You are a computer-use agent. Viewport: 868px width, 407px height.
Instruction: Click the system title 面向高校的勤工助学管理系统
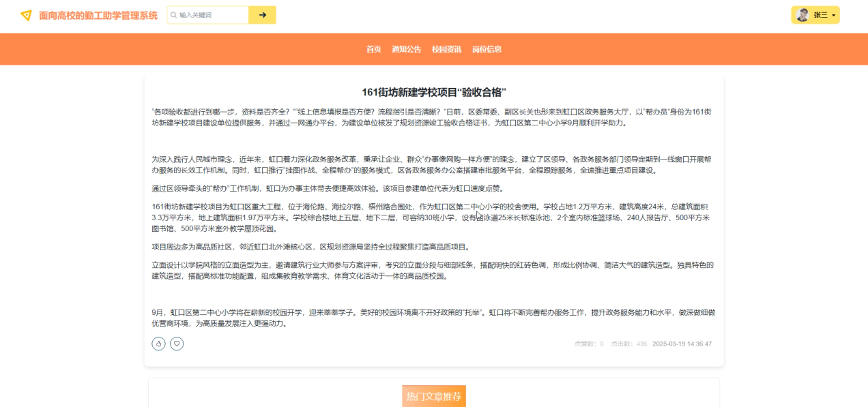(98, 15)
